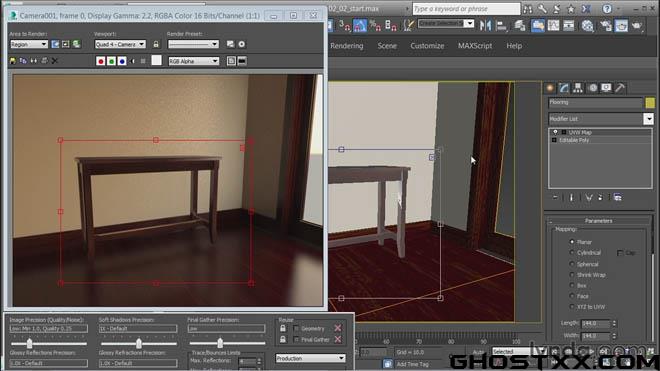
Task: Select the Cylindrical mapping radio button
Action: 572,253
